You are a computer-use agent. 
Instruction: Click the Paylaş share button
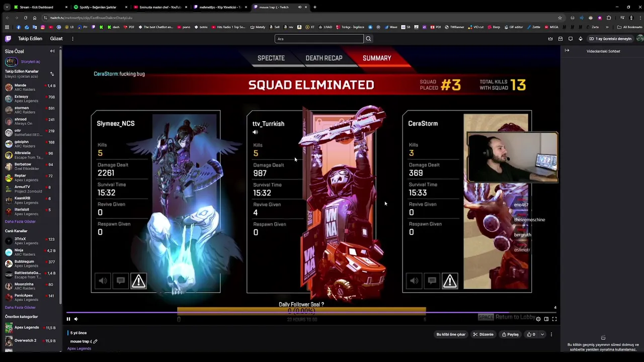pos(510,334)
